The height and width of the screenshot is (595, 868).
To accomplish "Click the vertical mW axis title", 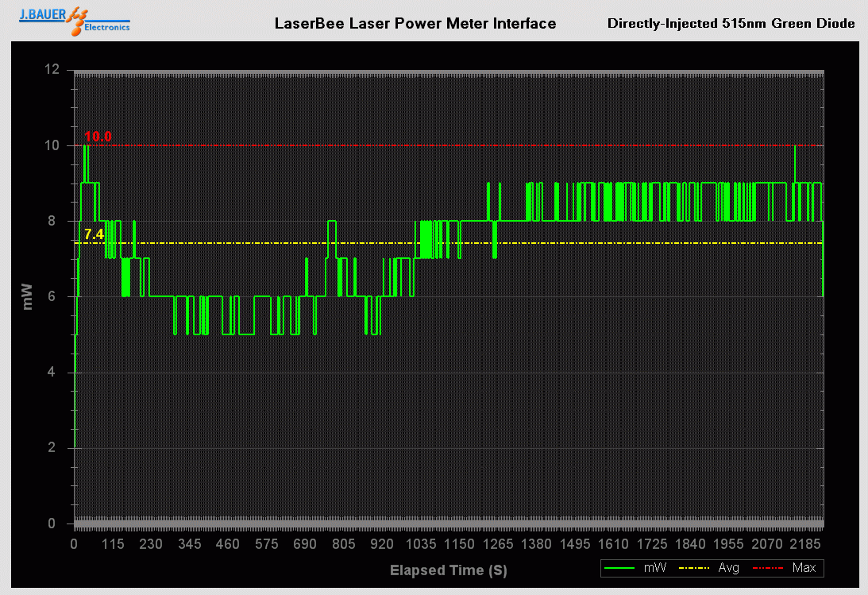I will (28, 296).
